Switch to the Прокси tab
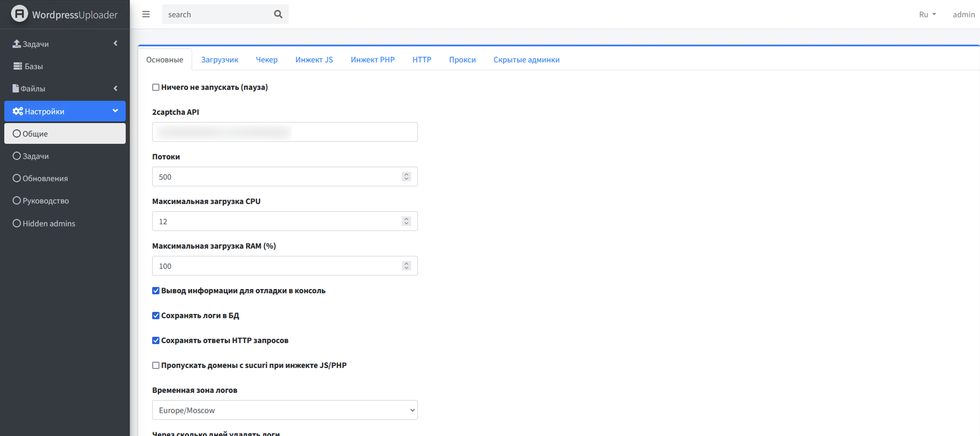This screenshot has width=980, height=436. (x=462, y=60)
